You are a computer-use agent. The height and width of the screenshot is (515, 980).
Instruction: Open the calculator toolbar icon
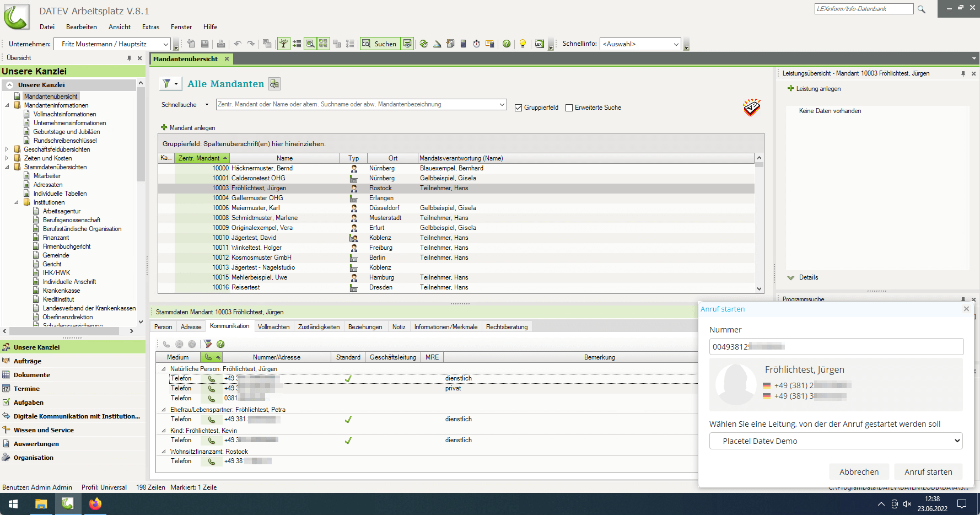pos(464,44)
